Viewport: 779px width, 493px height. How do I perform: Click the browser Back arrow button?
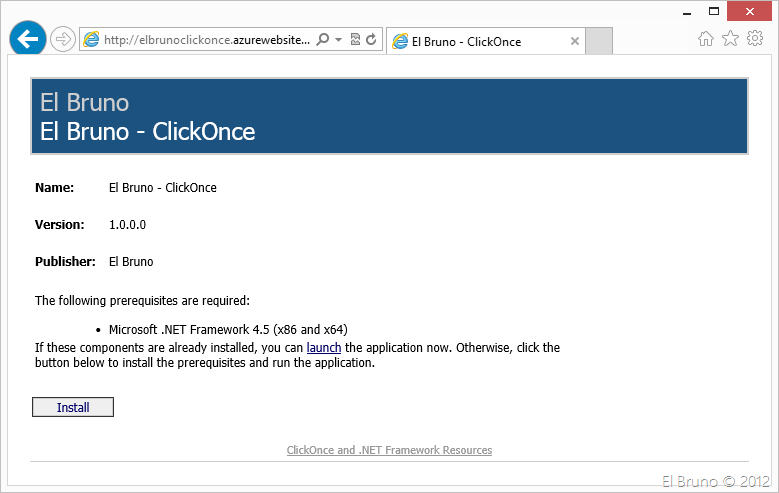27,39
